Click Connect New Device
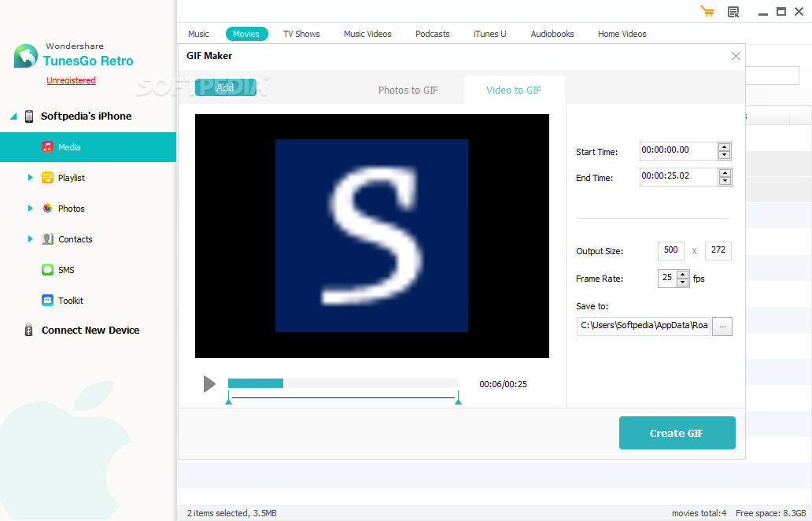 click(90, 331)
